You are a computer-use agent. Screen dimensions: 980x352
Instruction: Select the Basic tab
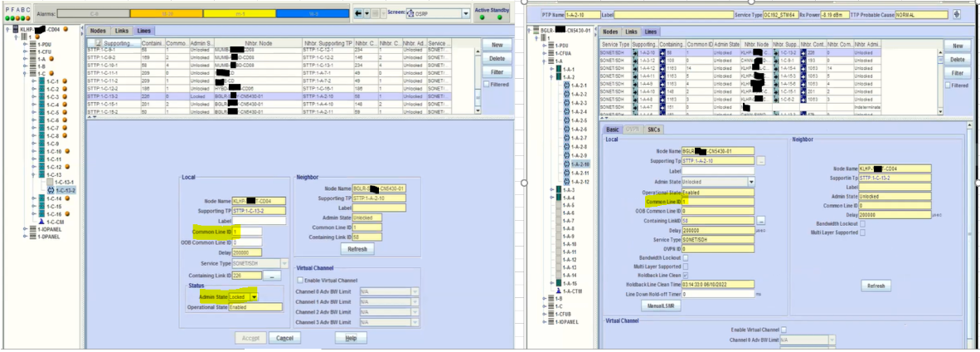click(612, 130)
